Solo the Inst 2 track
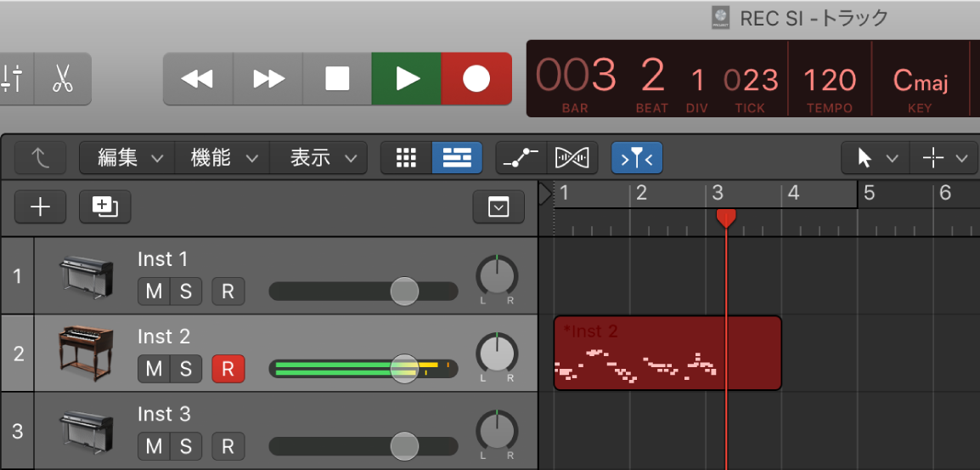Image resolution: width=980 pixels, height=470 pixels. [186, 369]
